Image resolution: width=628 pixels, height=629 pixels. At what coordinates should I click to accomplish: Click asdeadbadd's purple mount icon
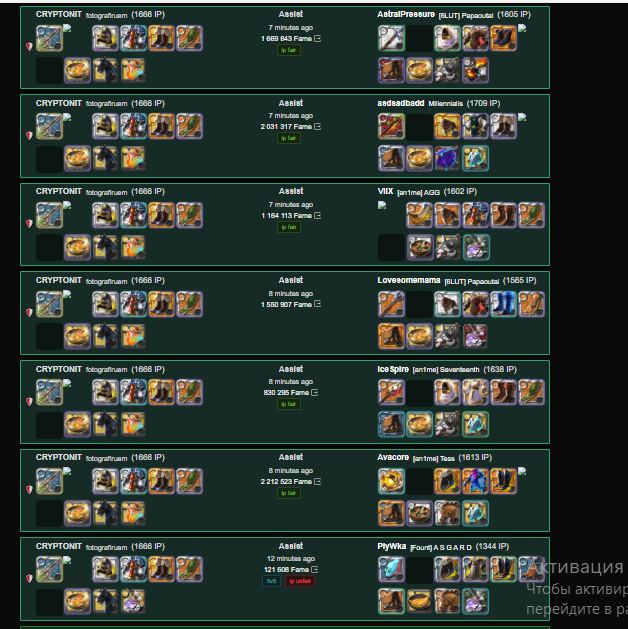coord(447,158)
